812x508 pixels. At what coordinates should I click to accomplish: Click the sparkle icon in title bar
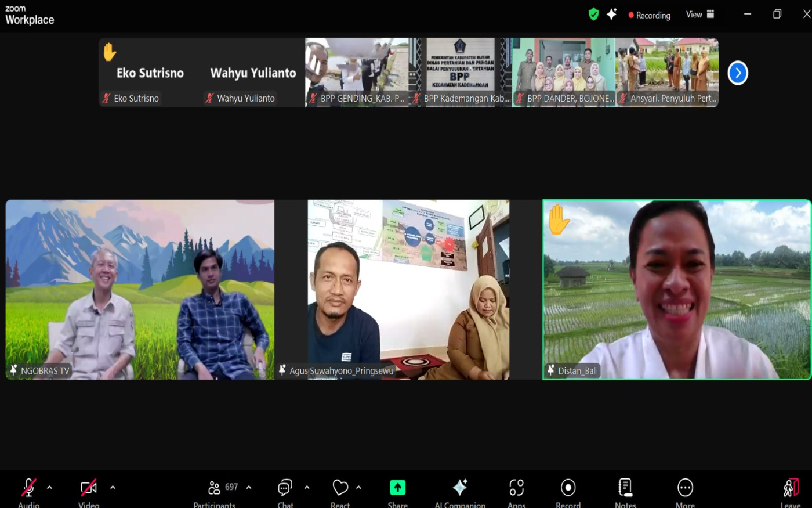[611, 15]
